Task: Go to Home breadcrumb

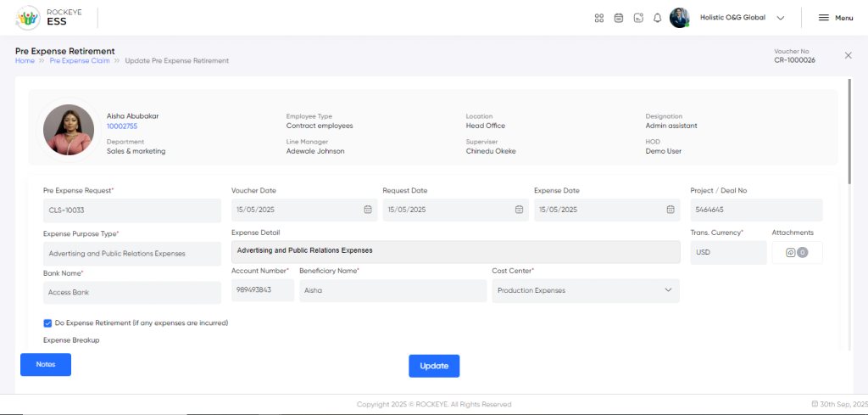Action: pyautogui.click(x=25, y=61)
